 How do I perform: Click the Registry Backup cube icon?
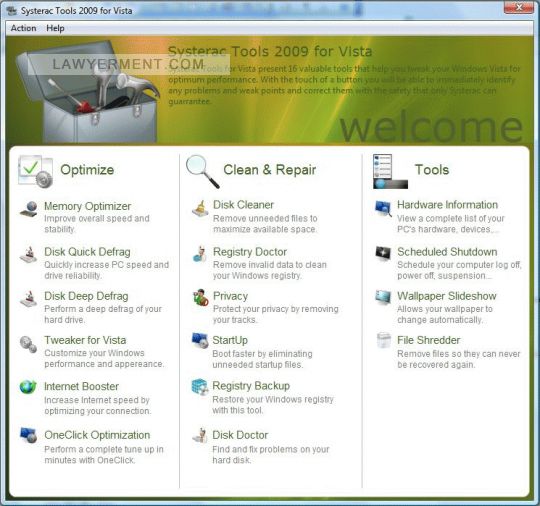[200, 387]
